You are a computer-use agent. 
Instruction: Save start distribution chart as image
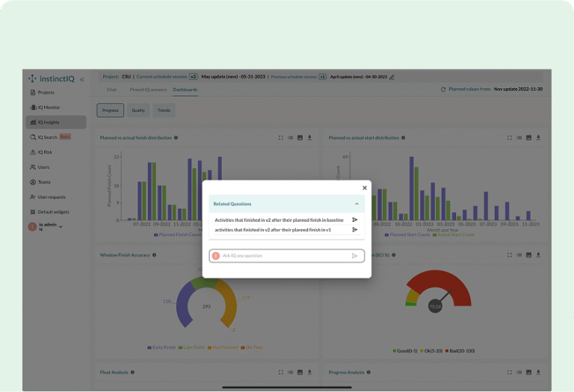(x=528, y=138)
